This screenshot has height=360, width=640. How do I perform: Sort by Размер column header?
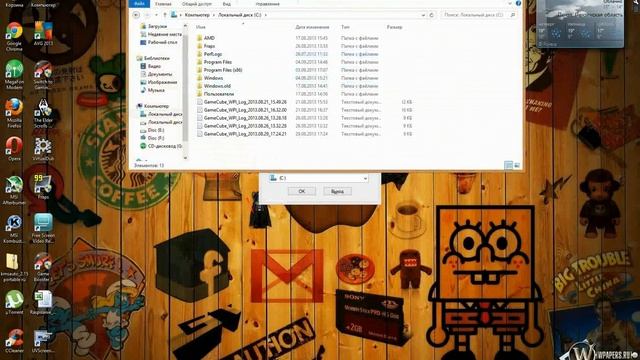click(x=394, y=27)
